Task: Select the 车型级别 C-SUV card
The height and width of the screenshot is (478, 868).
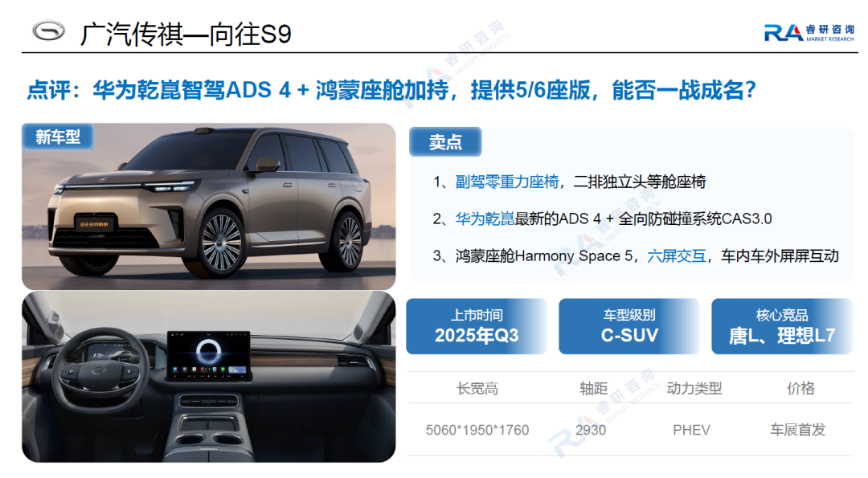Action: click(629, 326)
